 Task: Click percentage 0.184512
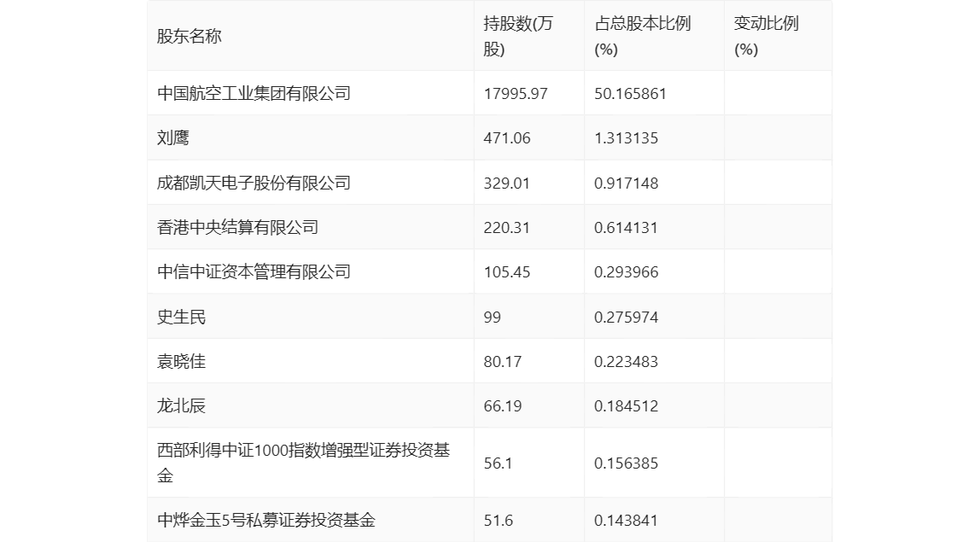[x=627, y=405]
